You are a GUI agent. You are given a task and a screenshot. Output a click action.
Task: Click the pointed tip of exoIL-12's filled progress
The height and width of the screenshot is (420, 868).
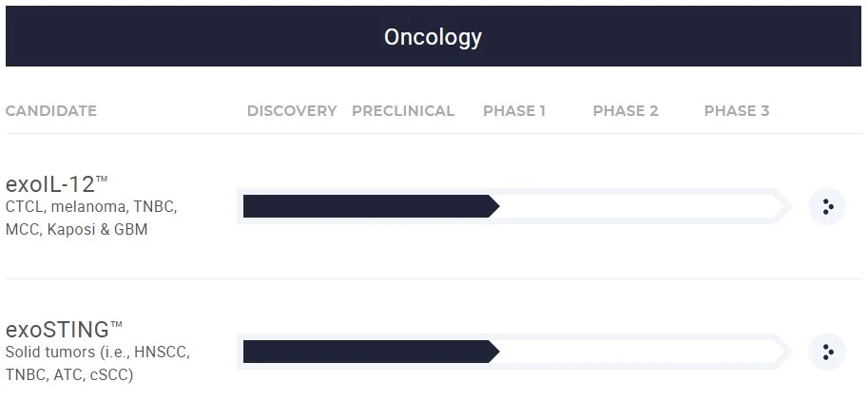tap(493, 206)
